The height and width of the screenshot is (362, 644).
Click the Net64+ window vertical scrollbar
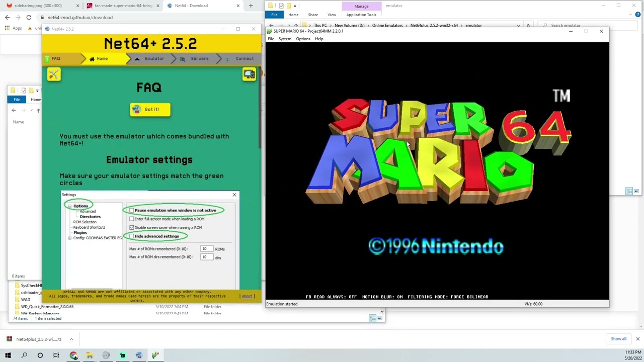[x=260, y=108]
